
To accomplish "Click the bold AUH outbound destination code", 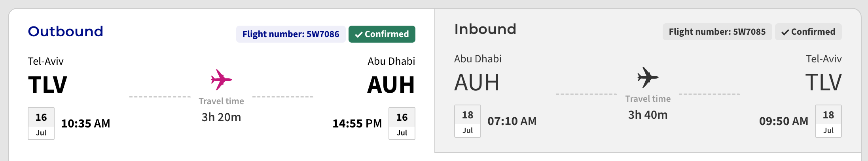I will point(390,84).
